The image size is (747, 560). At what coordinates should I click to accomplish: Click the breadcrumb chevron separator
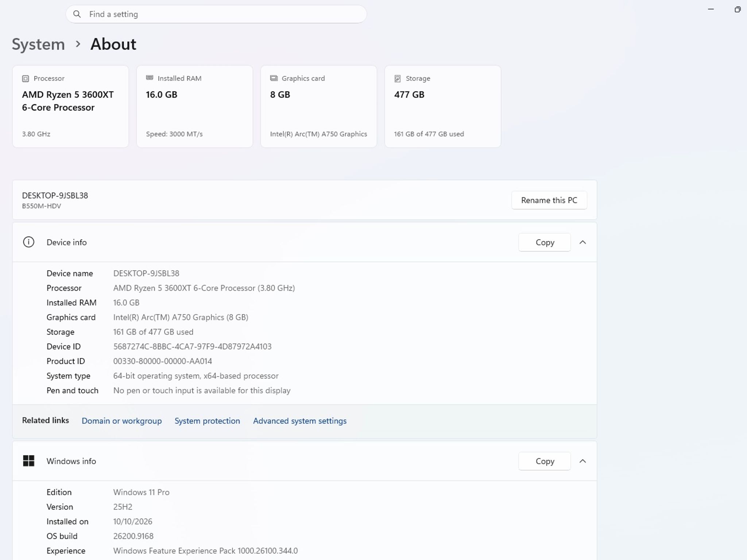[78, 44]
